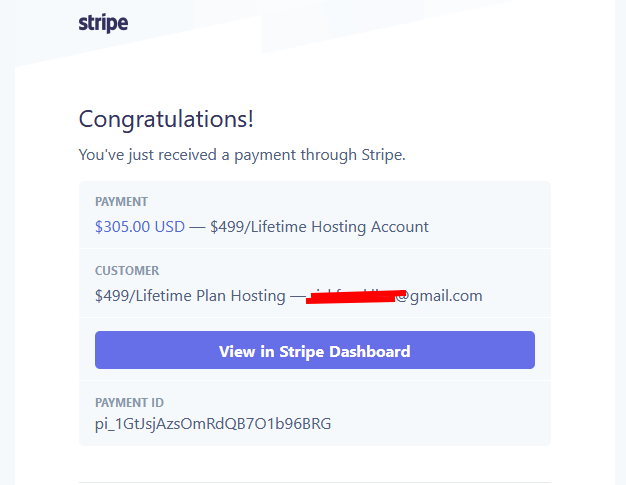This screenshot has height=485, width=626.
Task: Click the $499/Lifetime Hosting Account description text
Action: pyautogui.click(x=319, y=227)
